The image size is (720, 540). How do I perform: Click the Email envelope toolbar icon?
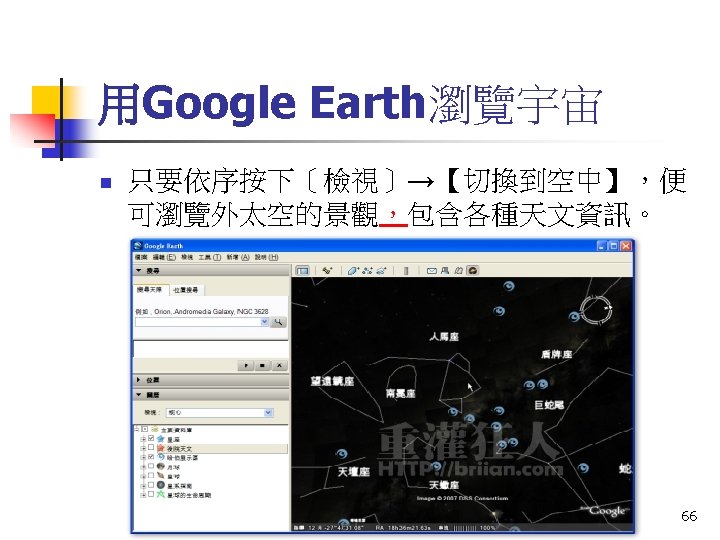pos(432,270)
